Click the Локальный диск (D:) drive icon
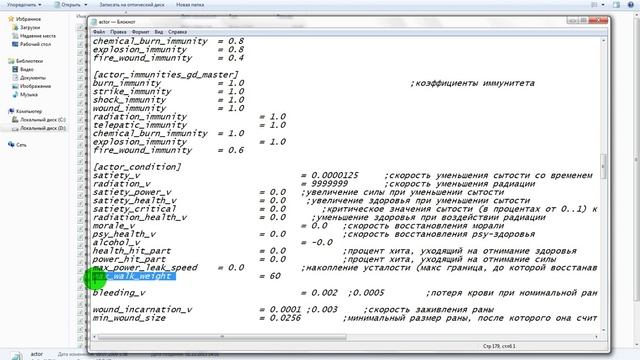 tap(15, 128)
